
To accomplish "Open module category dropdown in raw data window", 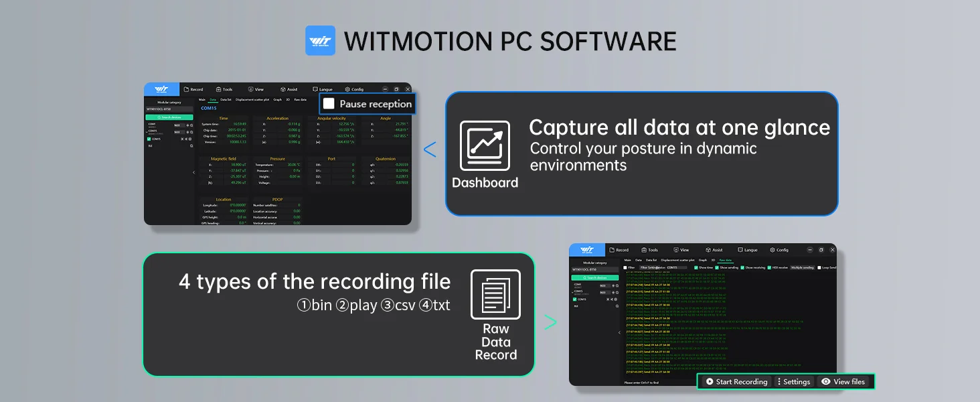I will pos(595,269).
